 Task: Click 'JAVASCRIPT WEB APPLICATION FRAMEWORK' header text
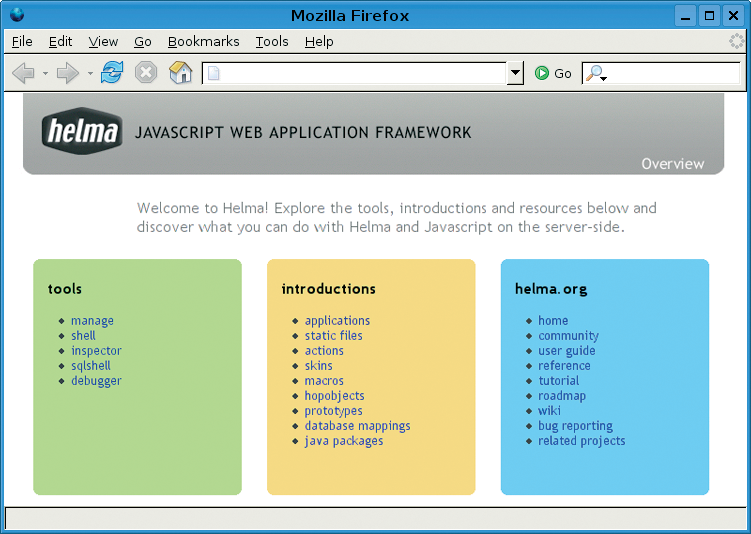point(303,132)
